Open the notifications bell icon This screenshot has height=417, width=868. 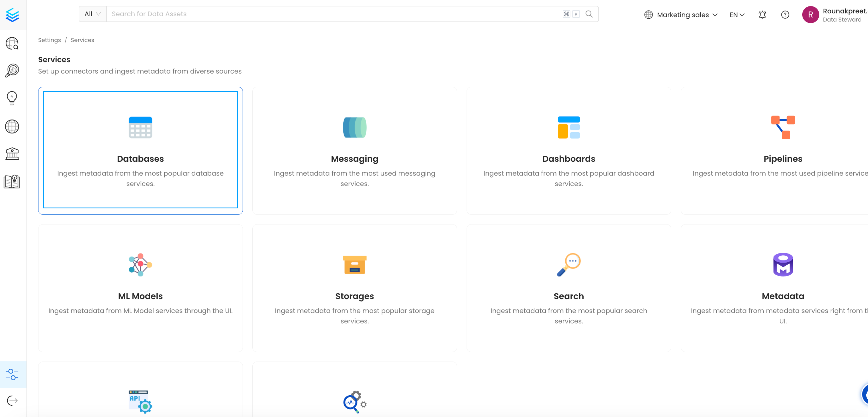[x=762, y=15]
